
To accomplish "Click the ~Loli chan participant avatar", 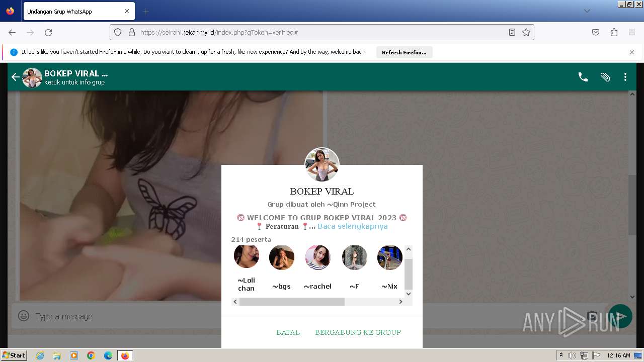I will pyautogui.click(x=247, y=256).
